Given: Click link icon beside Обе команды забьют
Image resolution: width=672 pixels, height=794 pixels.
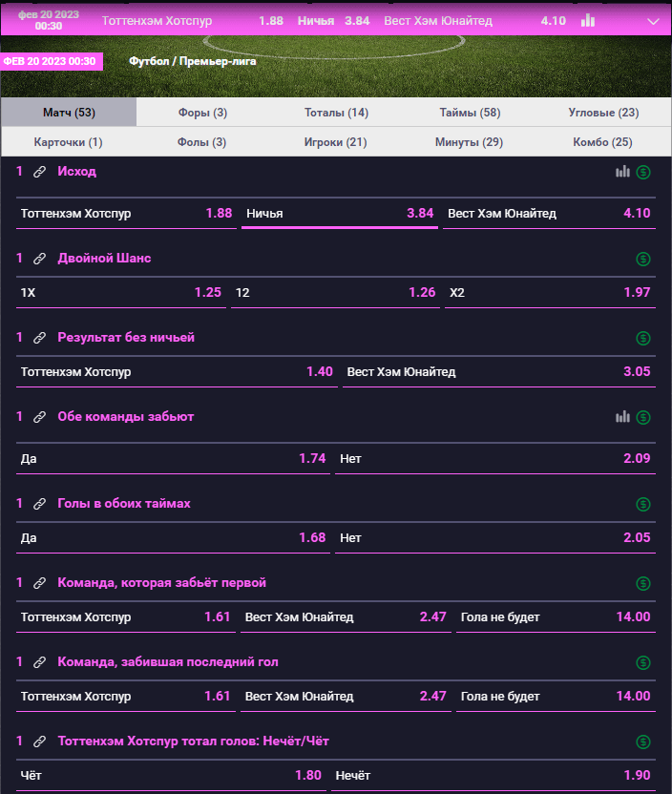Looking at the screenshot, I should [x=39, y=417].
